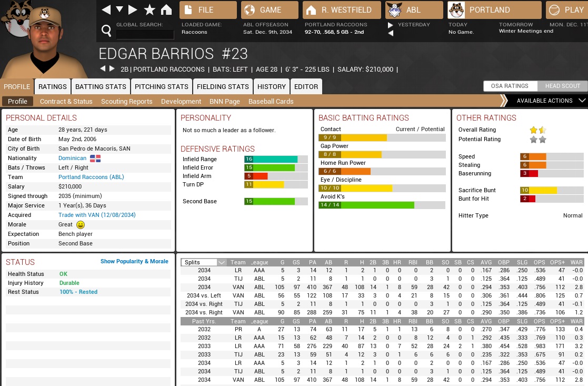This screenshot has height=386, width=588.
Task: Click the Global Search input field
Action: tap(145, 35)
